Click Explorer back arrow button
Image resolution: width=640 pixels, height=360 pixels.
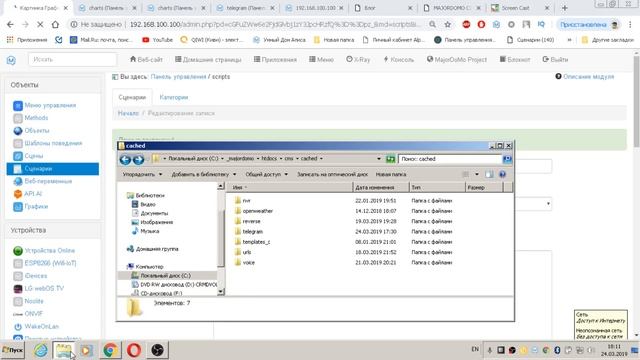[x=125, y=160]
